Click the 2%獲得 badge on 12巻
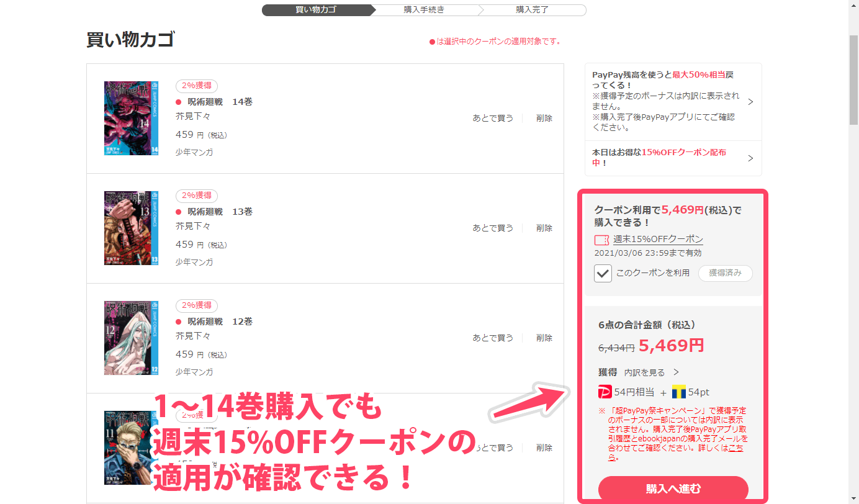This screenshot has height=504, width=859. (x=197, y=305)
